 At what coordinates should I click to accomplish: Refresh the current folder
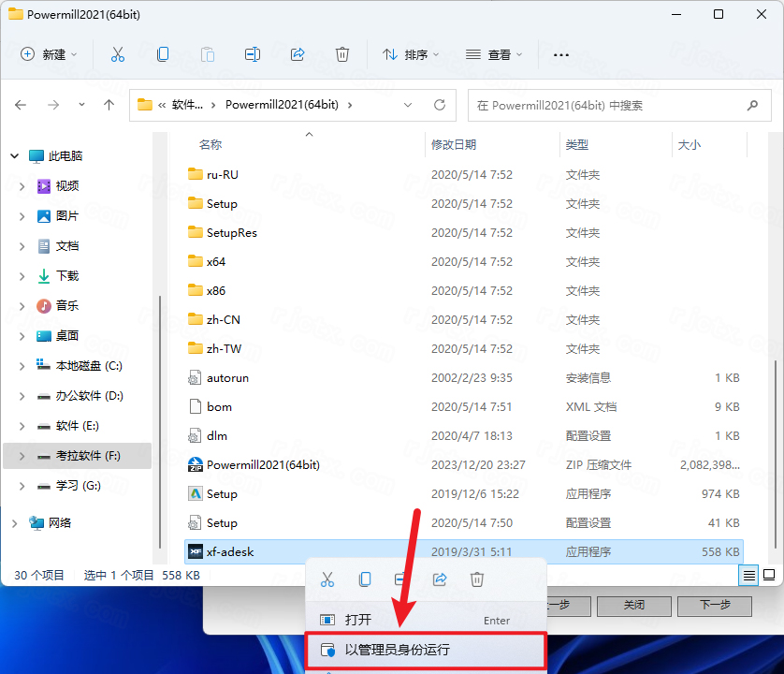(440, 105)
